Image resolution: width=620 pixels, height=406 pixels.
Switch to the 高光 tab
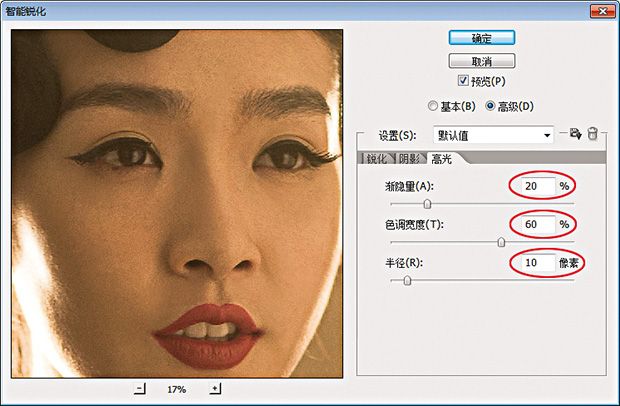[442, 159]
